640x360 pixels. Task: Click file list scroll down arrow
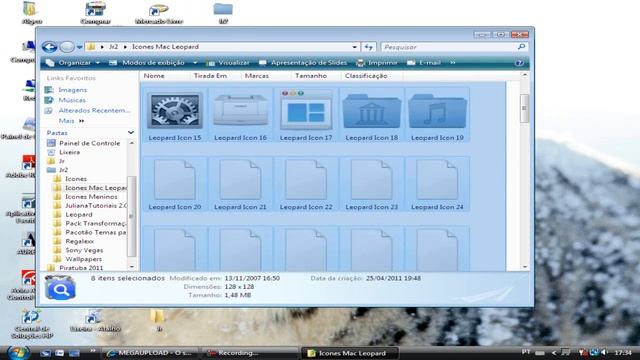(x=524, y=267)
